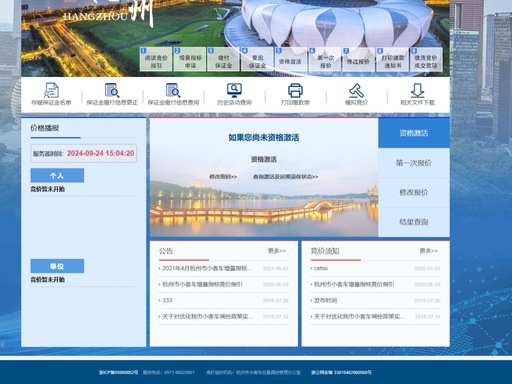Select the 第一次报价 side tab
The image size is (512, 384).
pos(414,163)
